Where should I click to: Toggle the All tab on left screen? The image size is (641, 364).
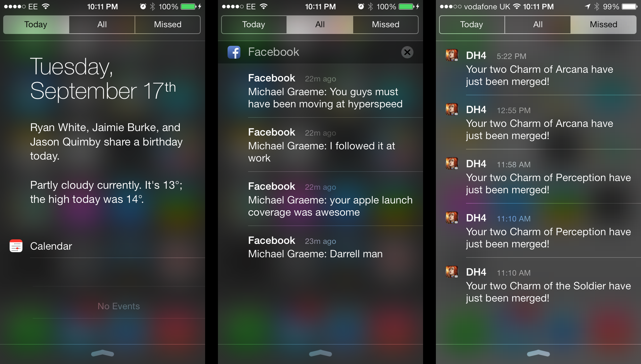tap(102, 25)
